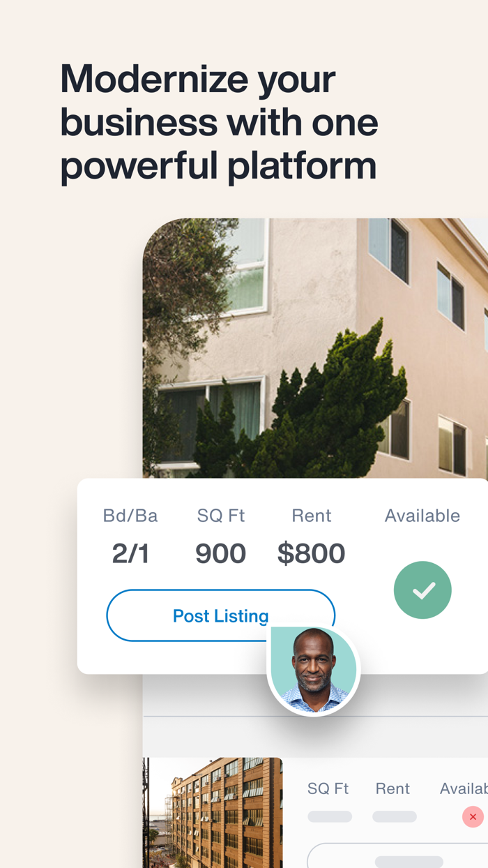
Task: Open the Rent header on the lower card
Action: pyautogui.click(x=392, y=788)
